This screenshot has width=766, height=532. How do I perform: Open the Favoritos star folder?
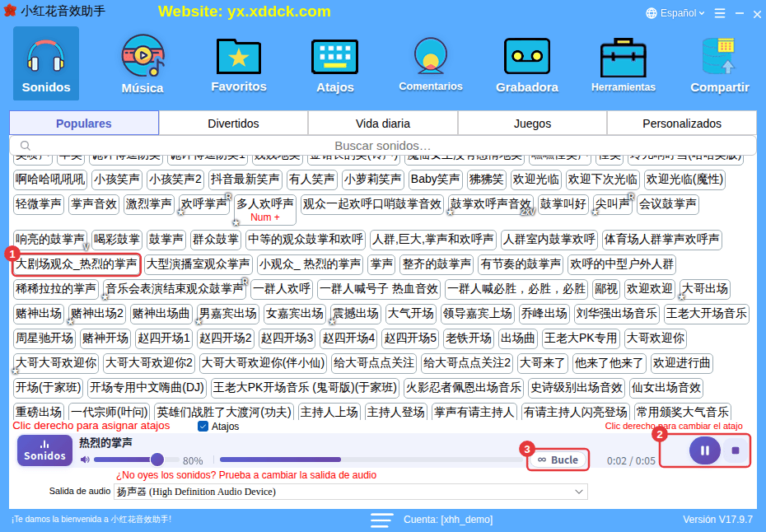point(239,63)
